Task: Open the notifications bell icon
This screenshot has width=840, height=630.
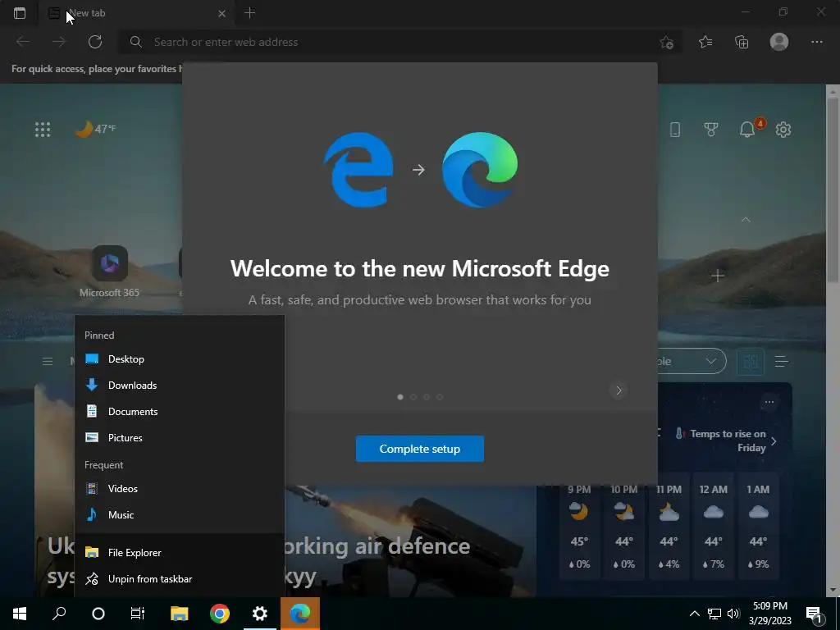Action: [747, 129]
